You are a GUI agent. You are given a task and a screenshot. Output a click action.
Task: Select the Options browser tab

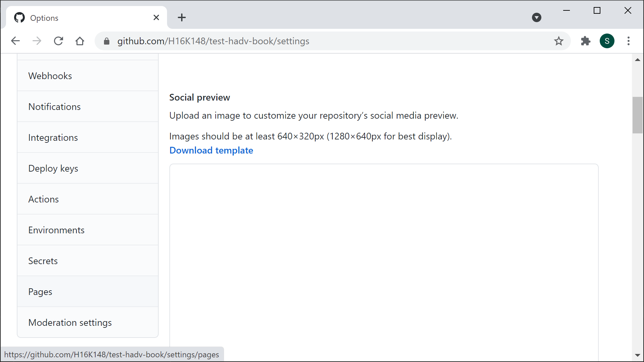point(87,17)
